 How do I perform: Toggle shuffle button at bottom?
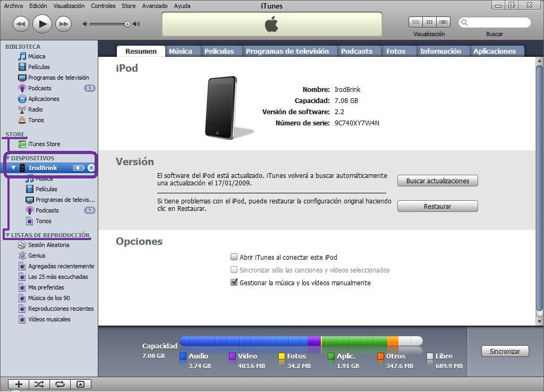[x=39, y=384]
